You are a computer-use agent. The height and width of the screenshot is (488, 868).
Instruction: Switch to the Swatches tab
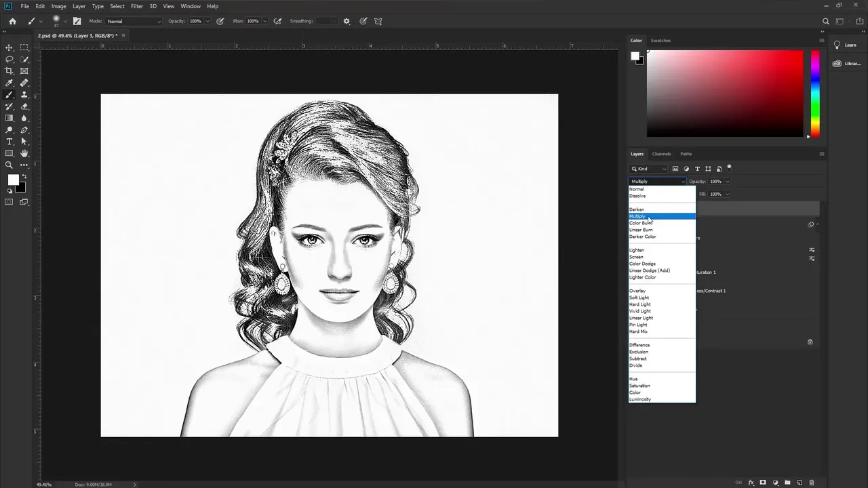tap(660, 41)
